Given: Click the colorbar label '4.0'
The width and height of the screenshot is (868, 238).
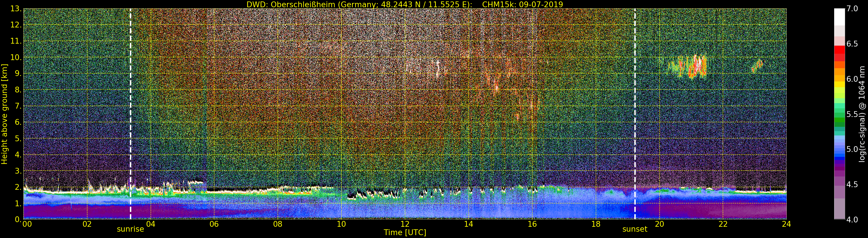Looking at the screenshot, I should tap(852, 220).
